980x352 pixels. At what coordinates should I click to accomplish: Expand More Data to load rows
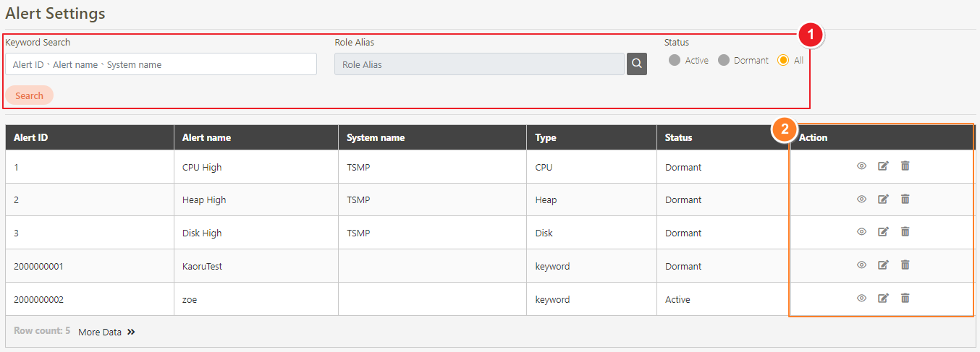click(x=106, y=332)
